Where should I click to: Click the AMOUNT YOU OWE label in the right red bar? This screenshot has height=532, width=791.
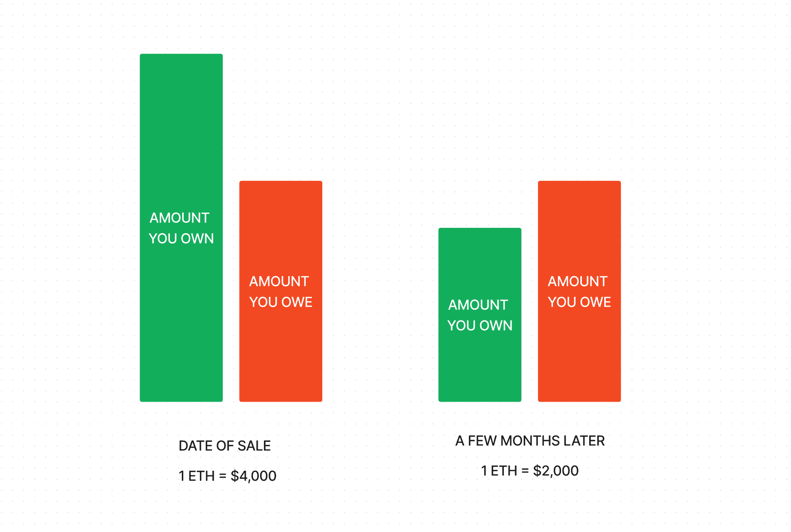[579, 291]
